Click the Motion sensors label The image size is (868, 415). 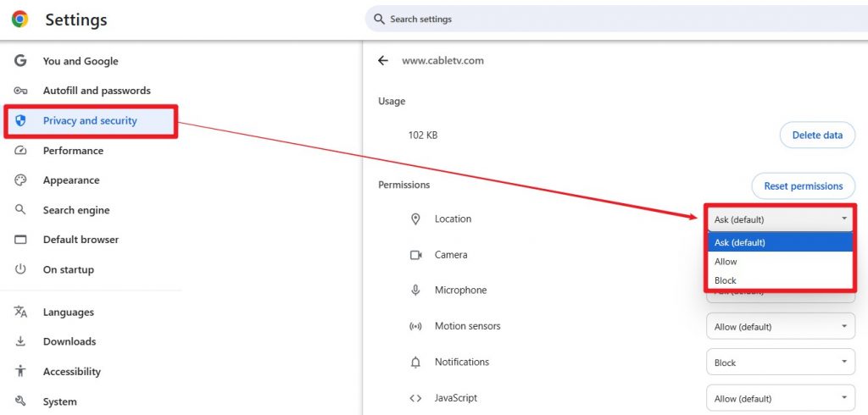(x=468, y=326)
